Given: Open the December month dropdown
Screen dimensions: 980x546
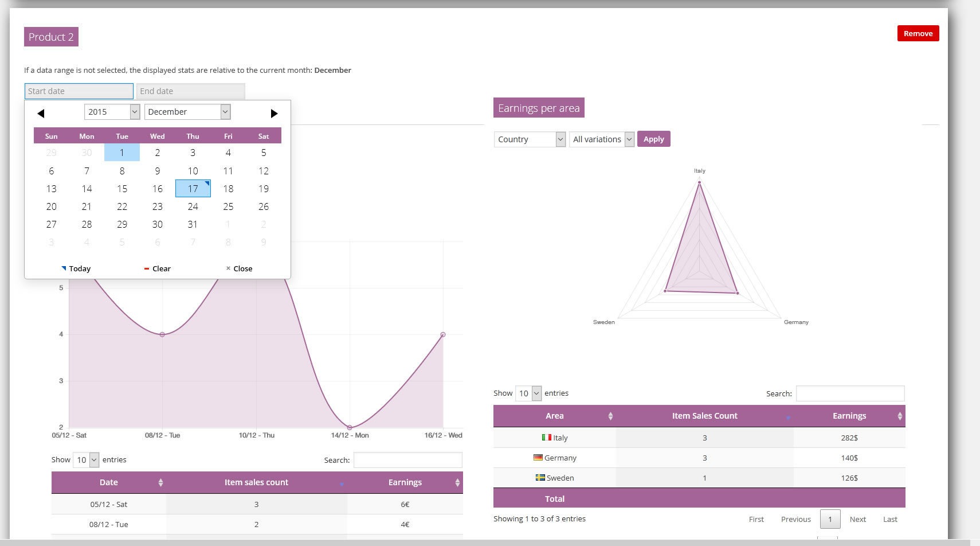Looking at the screenshot, I should pos(187,112).
